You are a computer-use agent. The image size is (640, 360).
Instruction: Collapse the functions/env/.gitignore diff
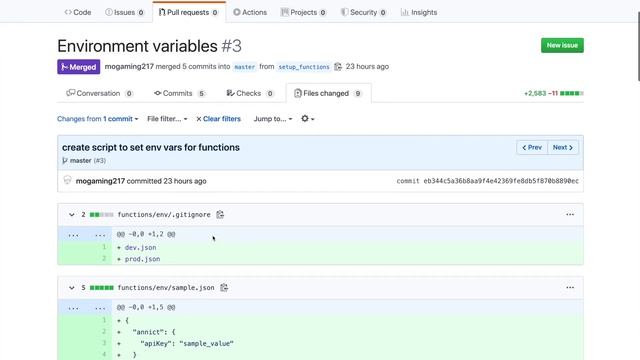coord(71,214)
